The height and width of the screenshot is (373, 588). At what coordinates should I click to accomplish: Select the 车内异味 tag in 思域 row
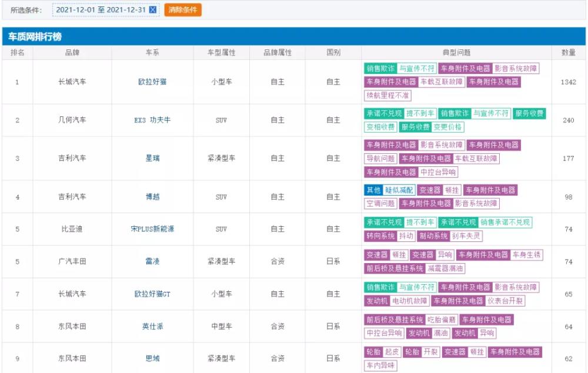tap(380, 365)
